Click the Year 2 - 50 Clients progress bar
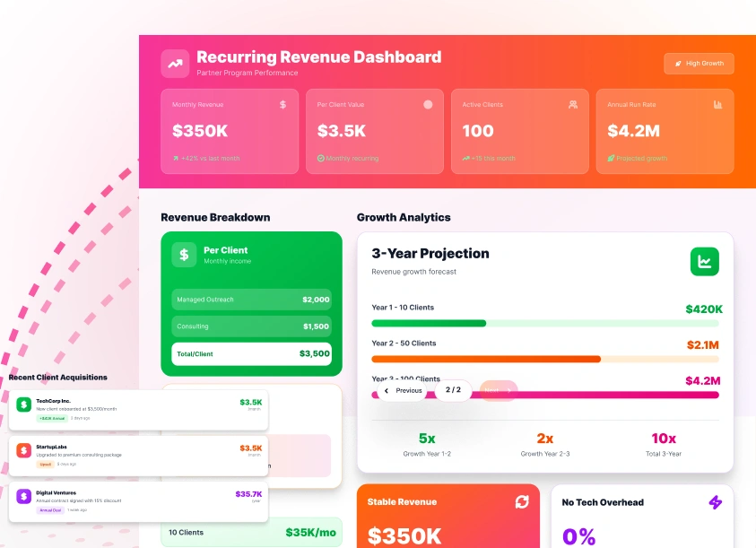756x548 pixels. click(544, 359)
